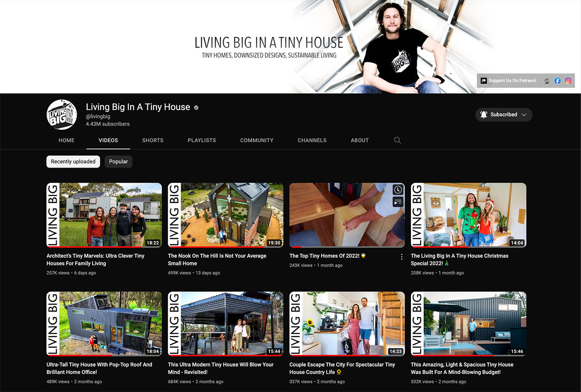The height and width of the screenshot is (392, 581).
Task: Click title The Living Big In A Tiny House Christmas Special
Action: click(459, 260)
